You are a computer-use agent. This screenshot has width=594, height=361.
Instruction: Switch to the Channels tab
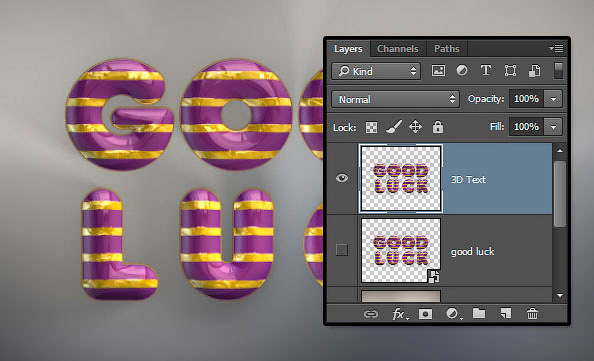coord(398,49)
